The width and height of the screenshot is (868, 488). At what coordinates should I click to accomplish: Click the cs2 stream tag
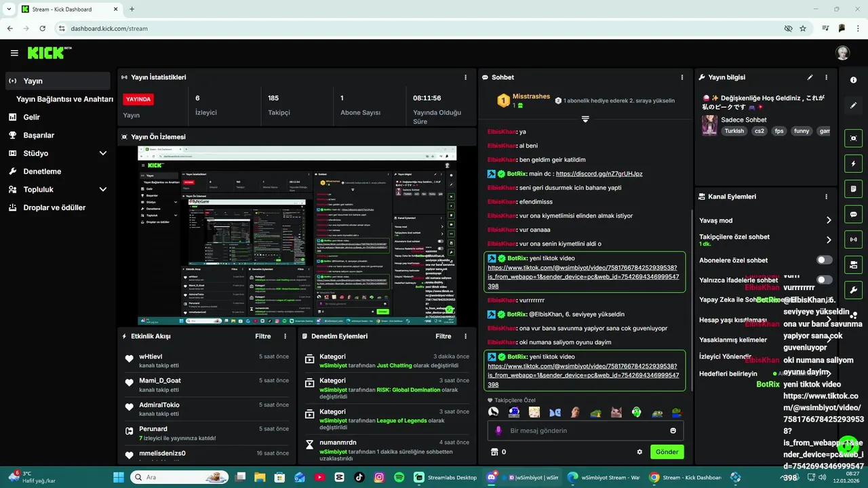point(759,131)
